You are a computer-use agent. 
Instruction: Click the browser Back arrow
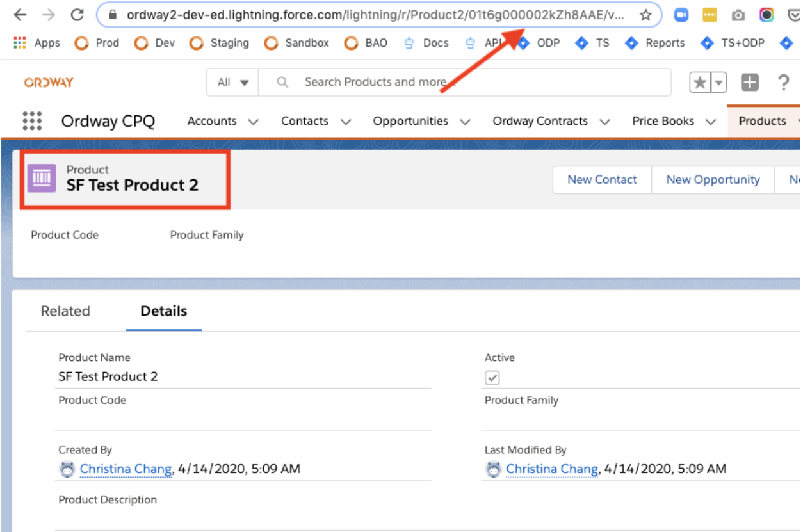(20, 15)
